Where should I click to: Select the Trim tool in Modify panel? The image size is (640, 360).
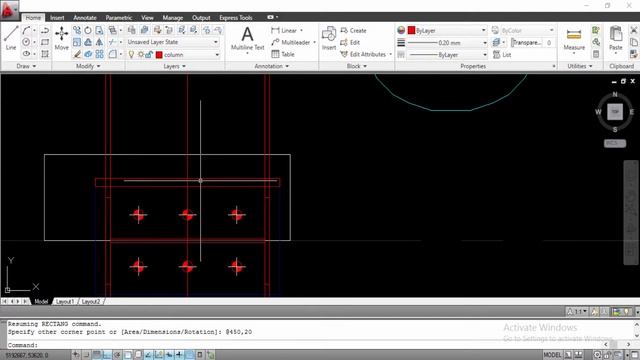113,42
